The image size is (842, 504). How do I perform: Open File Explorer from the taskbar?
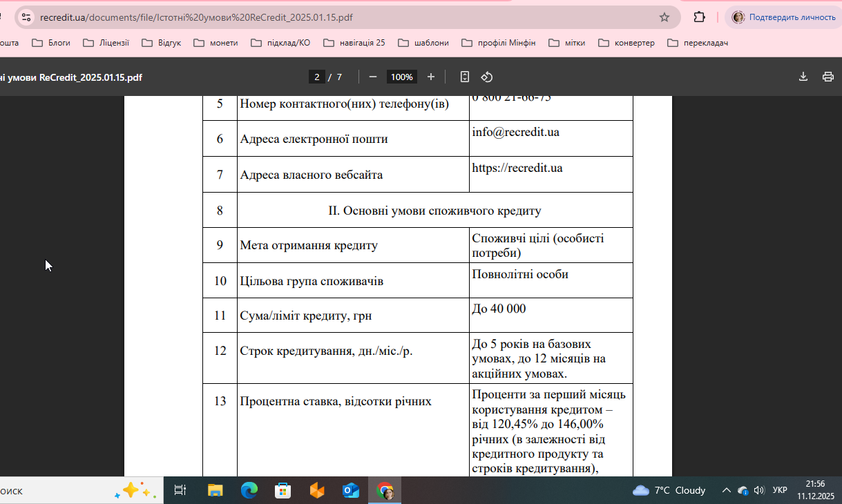tap(215, 490)
